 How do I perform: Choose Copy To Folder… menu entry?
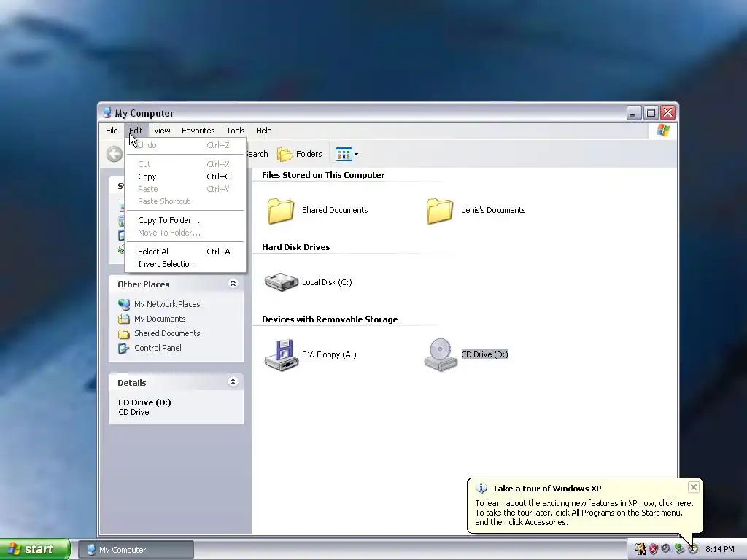[x=185, y=220]
